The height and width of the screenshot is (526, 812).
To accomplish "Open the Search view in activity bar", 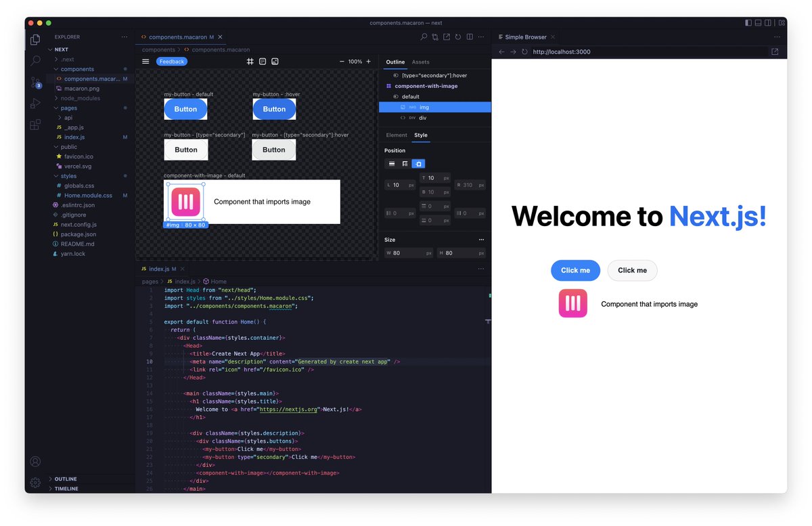I will click(35, 60).
